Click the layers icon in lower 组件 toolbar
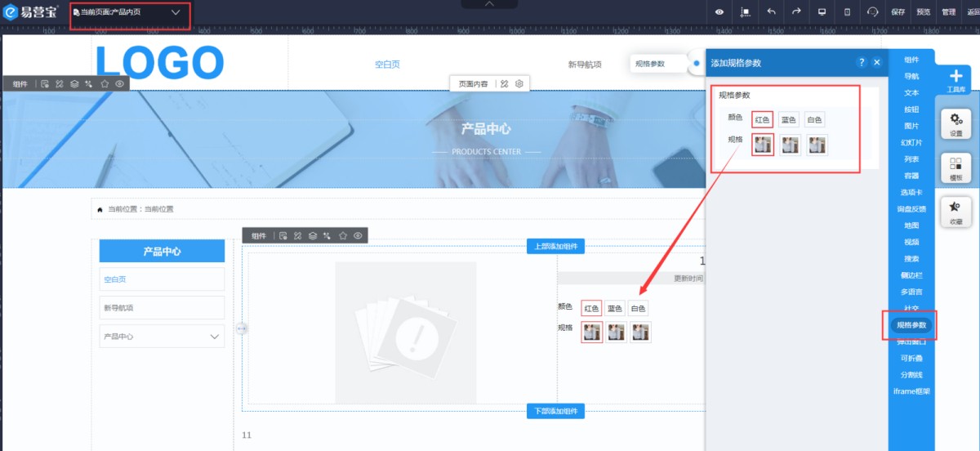This screenshot has height=451, width=980. pyautogui.click(x=312, y=235)
